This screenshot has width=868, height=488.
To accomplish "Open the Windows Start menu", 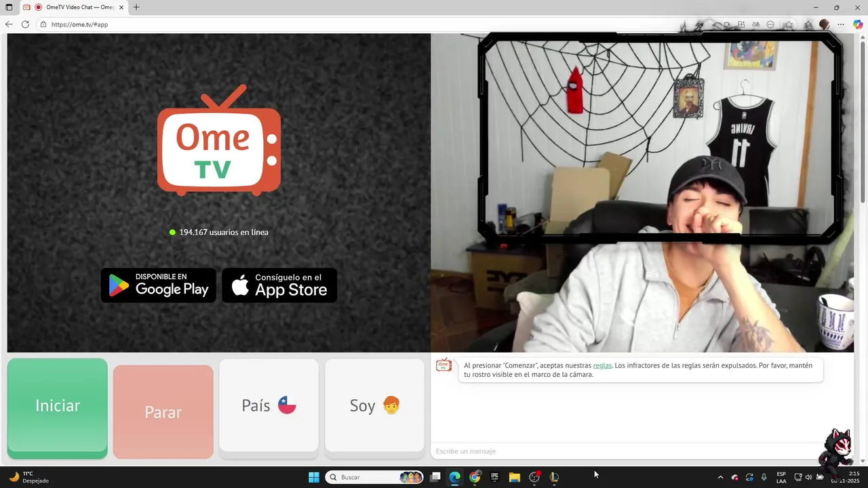I will click(314, 477).
